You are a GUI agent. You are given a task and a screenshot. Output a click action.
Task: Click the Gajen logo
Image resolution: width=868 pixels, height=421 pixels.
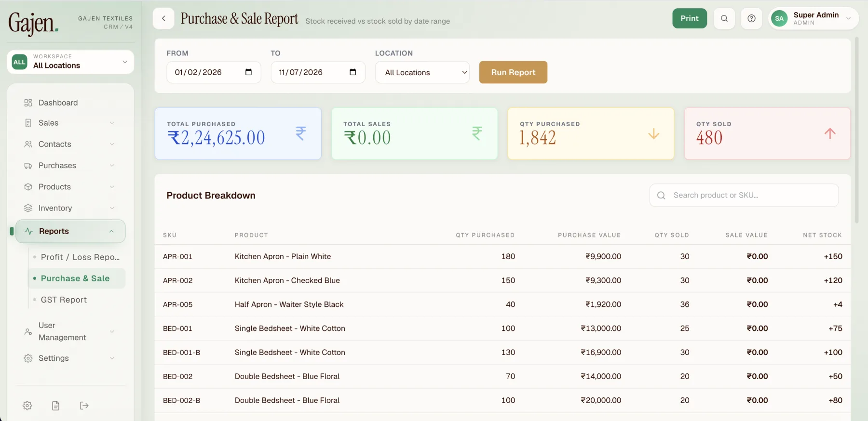[x=33, y=23]
